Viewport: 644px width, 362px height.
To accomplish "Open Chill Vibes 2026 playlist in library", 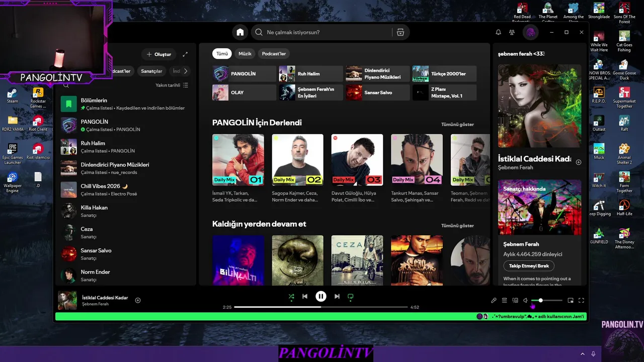I will (125, 190).
